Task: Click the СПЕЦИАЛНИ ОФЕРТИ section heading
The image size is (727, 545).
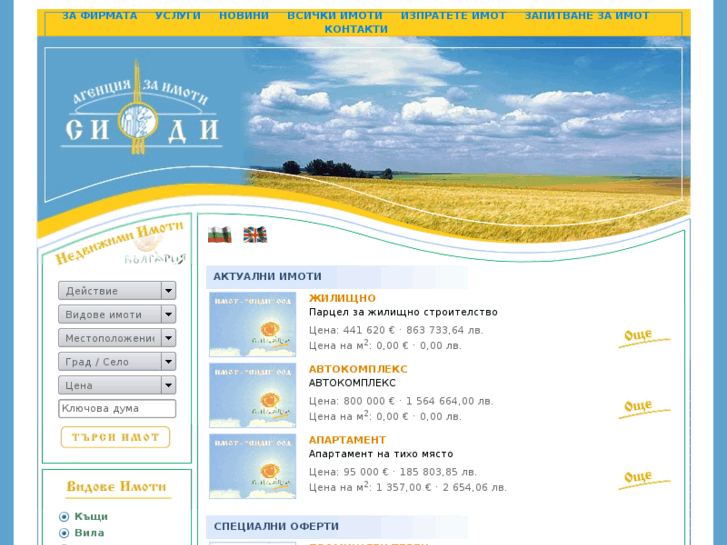Action: point(276,526)
